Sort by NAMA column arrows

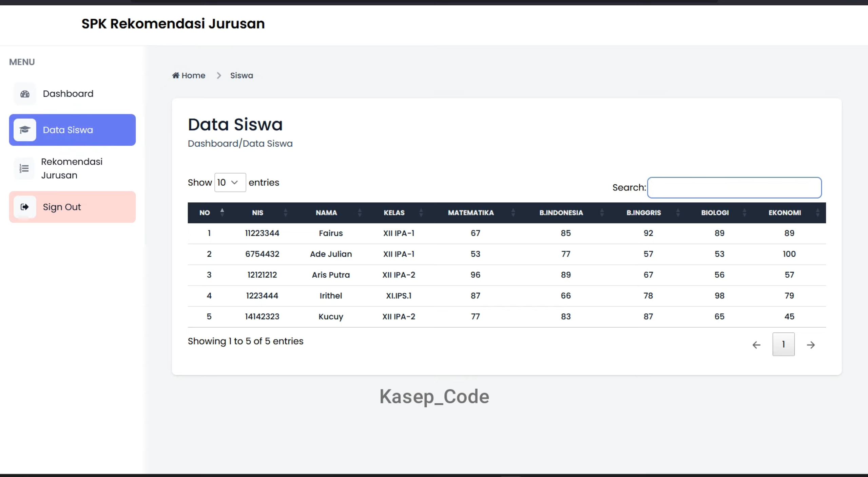tap(360, 213)
